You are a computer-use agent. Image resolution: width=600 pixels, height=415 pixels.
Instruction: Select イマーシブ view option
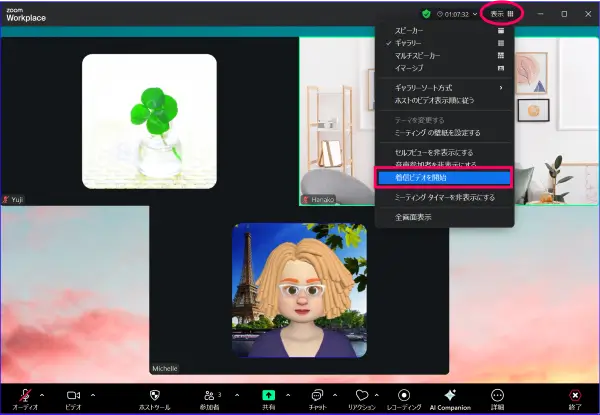pyautogui.click(x=445, y=68)
